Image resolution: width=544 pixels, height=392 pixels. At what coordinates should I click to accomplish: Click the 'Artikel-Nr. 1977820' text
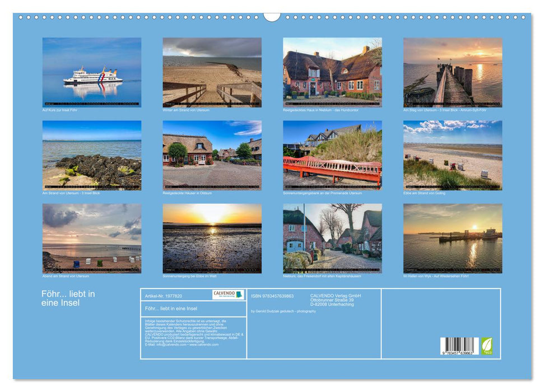(x=164, y=295)
